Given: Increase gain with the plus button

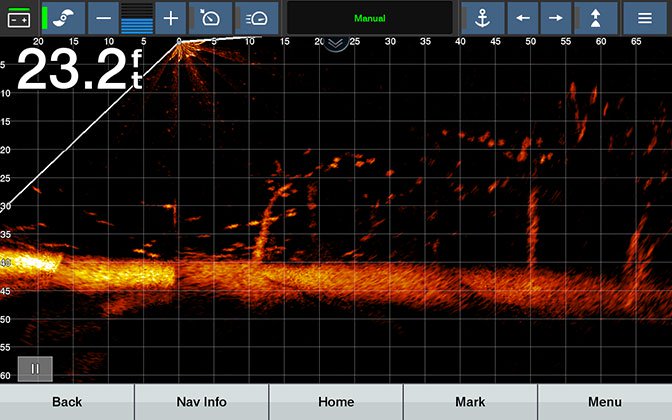Looking at the screenshot, I should point(171,18).
